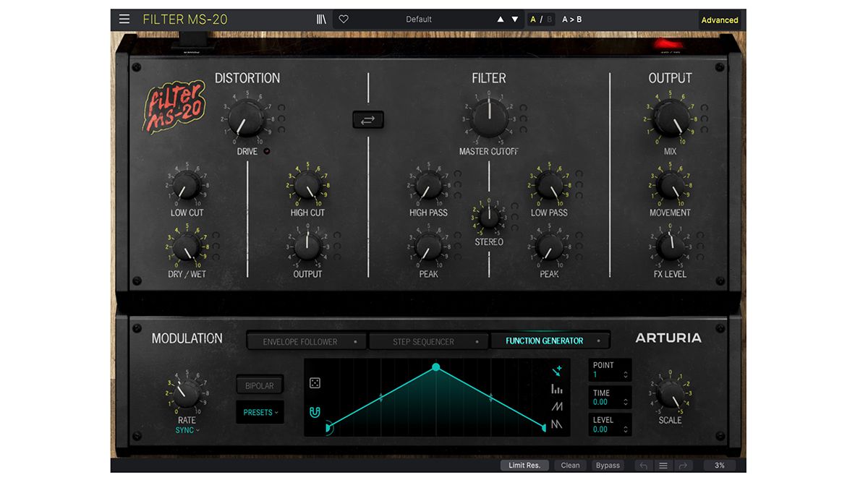868x488 pixels.
Task: Click the dice randomize function icon
Action: 315,383
